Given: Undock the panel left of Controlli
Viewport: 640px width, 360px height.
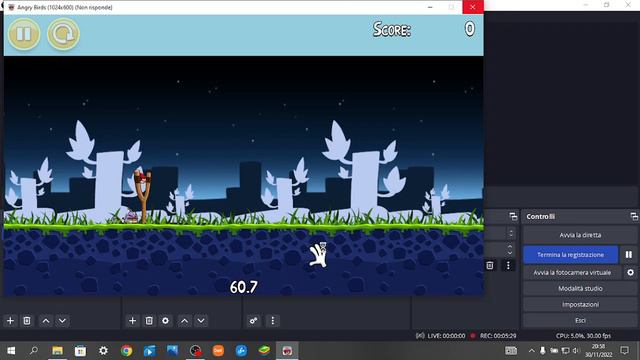Looking at the screenshot, I should click(513, 217).
